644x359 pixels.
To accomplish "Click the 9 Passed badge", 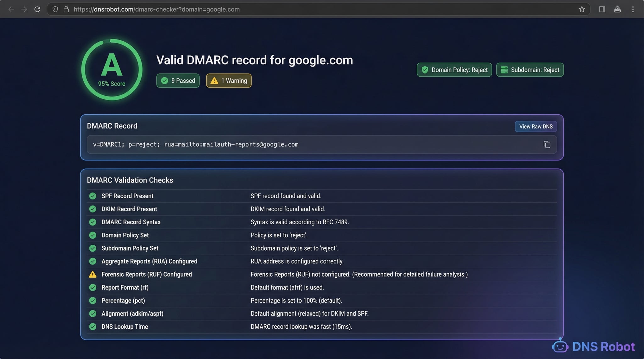I will pyautogui.click(x=178, y=81).
